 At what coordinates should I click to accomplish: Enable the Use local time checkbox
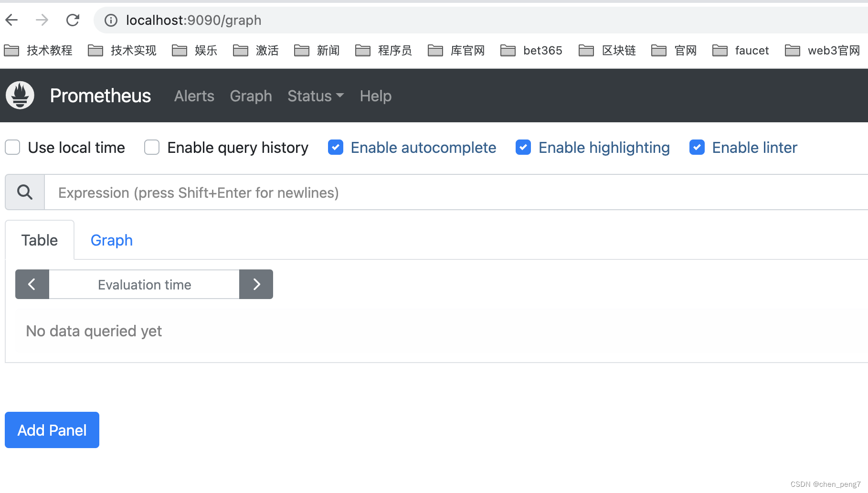click(12, 147)
